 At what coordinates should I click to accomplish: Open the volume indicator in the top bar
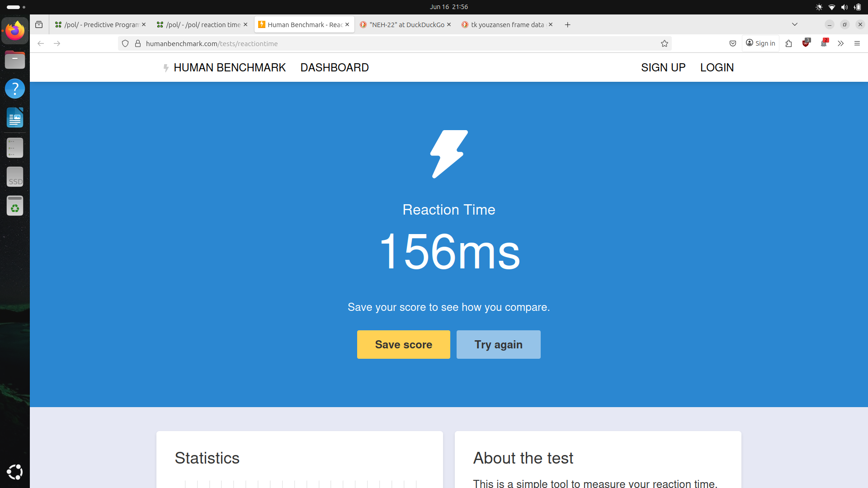pos(844,7)
